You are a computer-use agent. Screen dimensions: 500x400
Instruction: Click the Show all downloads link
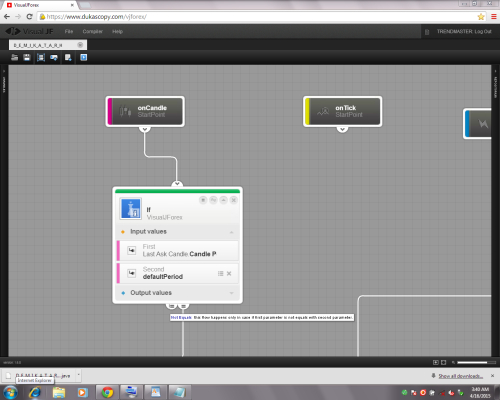pyautogui.click(x=461, y=376)
